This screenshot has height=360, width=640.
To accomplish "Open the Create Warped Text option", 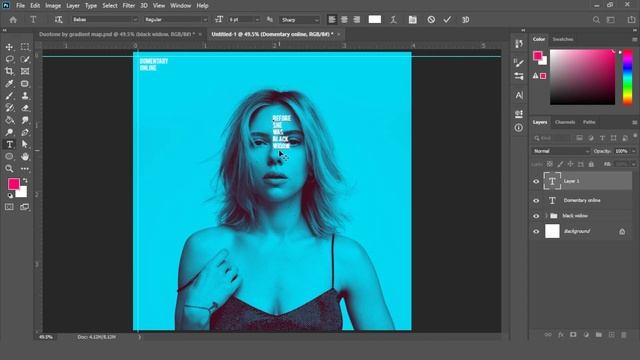I will click(x=393, y=20).
